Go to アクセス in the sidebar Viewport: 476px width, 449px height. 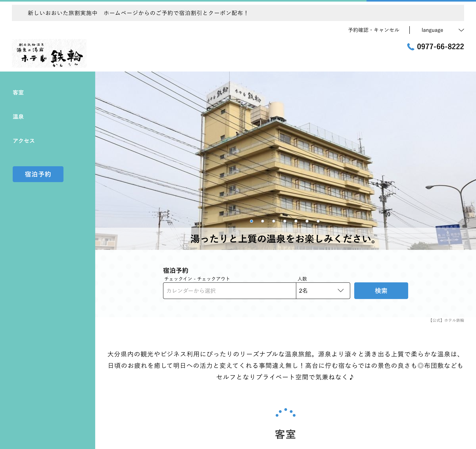pos(24,141)
